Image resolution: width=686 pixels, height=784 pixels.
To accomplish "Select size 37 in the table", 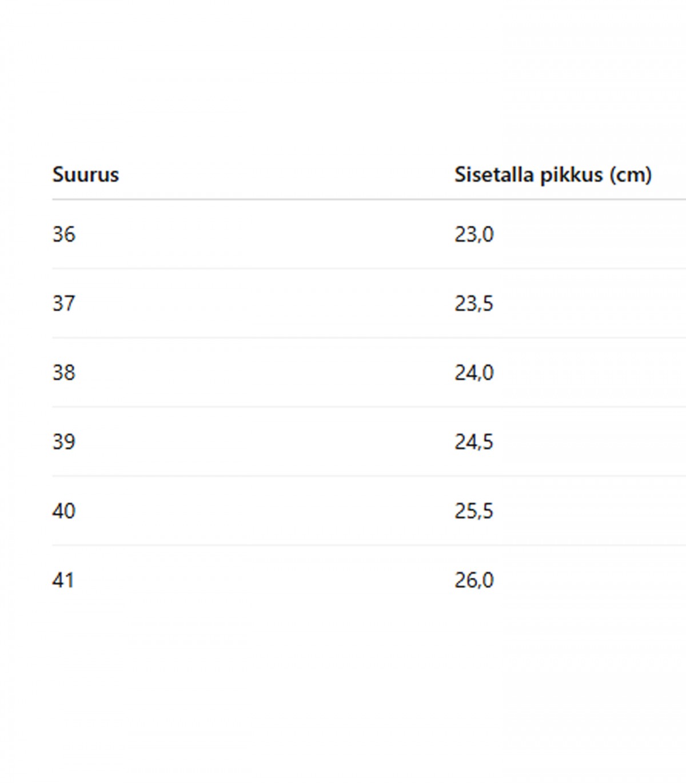I will (x=64, y=303).
